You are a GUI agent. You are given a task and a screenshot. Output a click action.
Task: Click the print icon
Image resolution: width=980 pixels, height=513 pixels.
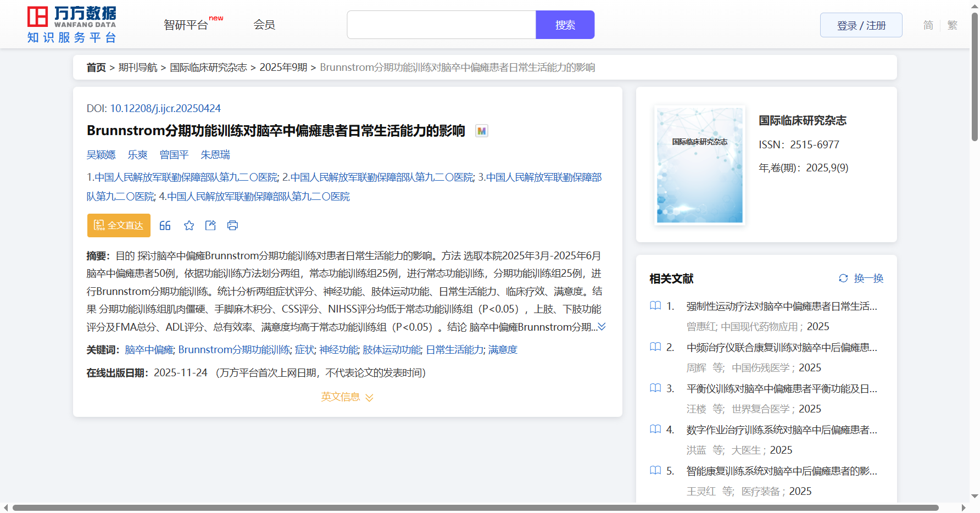pos(232,226)
